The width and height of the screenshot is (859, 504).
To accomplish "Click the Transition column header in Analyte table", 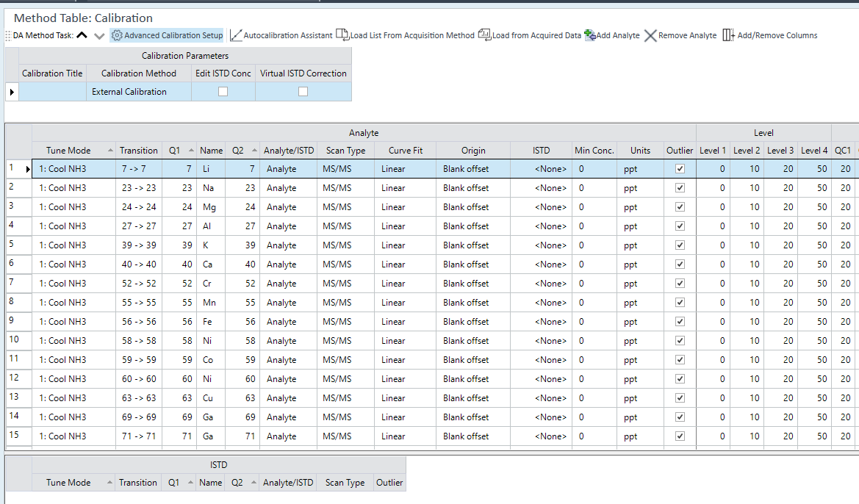I will [x=139, y=150].
